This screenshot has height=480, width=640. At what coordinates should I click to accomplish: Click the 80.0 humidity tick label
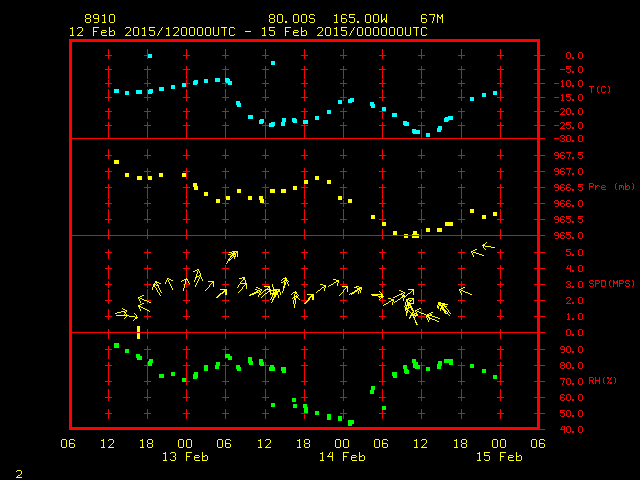[571, 366]
